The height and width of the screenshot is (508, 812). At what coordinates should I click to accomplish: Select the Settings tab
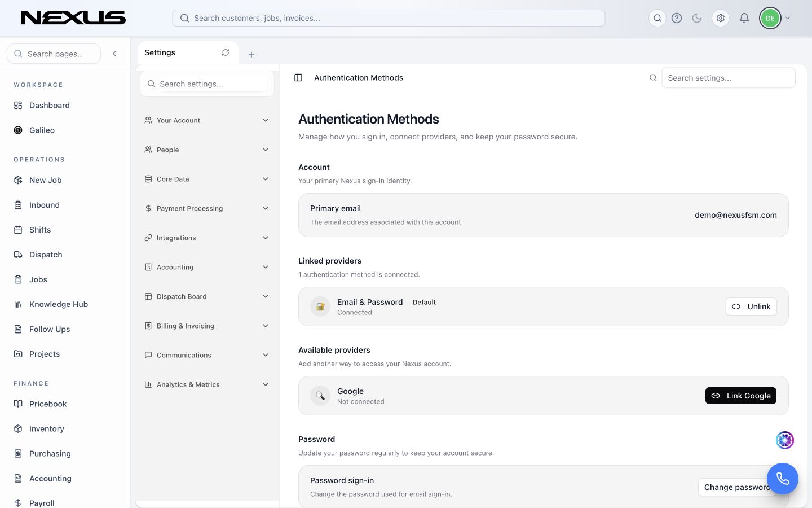coord(188,52)
